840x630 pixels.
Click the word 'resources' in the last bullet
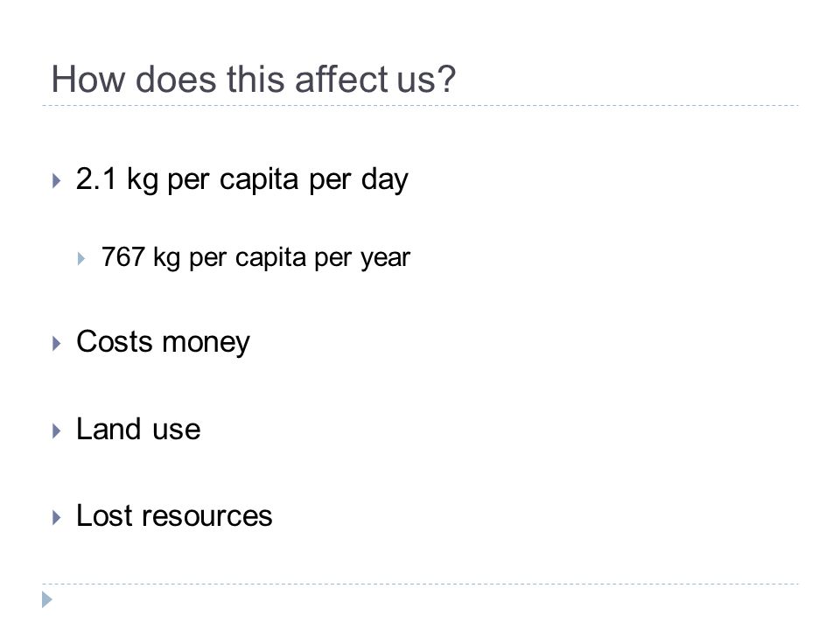click(x=206, y=516)
